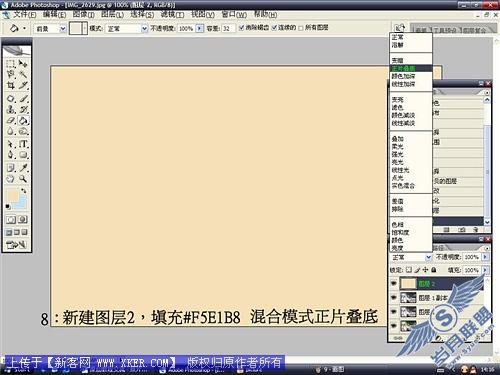Select the Slice tool
The width and height of the screenshot is (500, 375).
pos(23,85)
